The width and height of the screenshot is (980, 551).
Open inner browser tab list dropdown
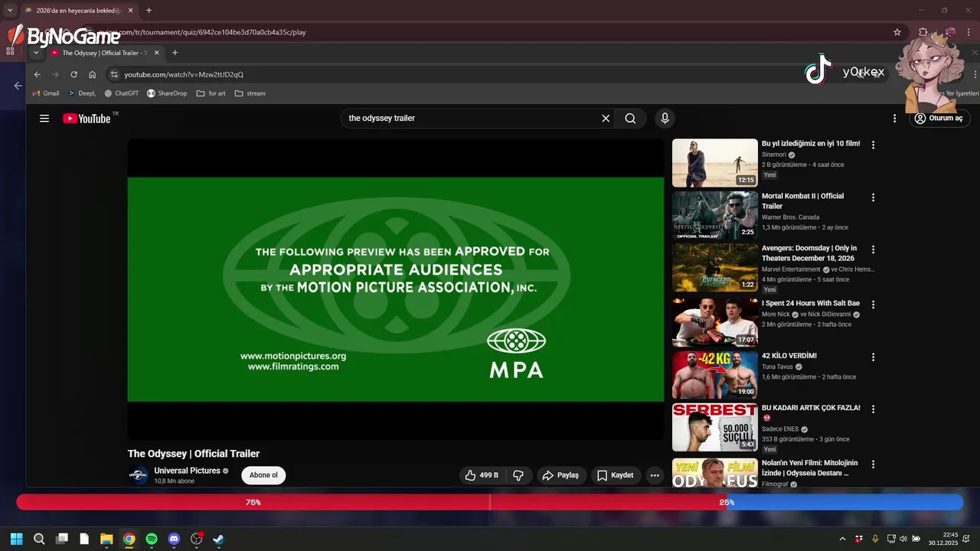point(36,53)
